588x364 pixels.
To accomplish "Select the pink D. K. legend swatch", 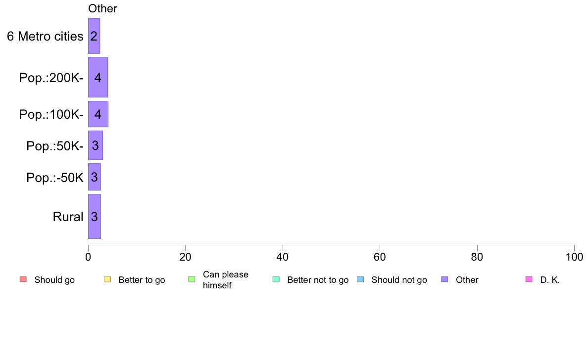I will [x=529, y=279].
